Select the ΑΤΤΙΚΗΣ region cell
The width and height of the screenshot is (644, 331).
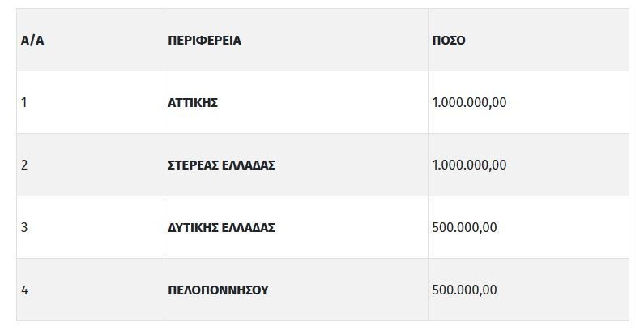(193, 103)
